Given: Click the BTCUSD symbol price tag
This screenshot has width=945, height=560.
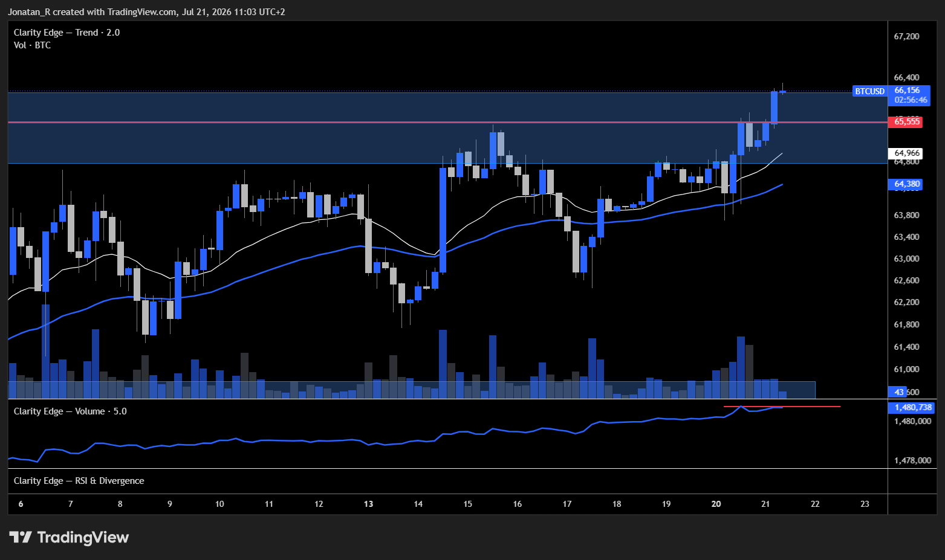Looking at the screenshot, I should [869, 91].
